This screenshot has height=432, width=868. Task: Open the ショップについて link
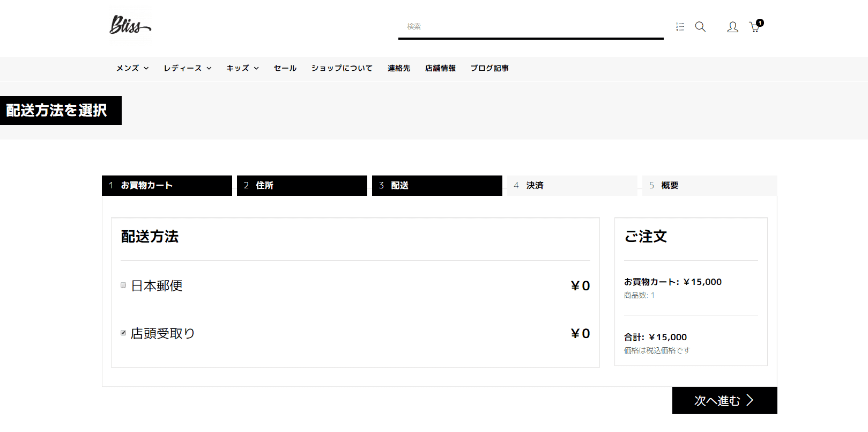(342, 68)
